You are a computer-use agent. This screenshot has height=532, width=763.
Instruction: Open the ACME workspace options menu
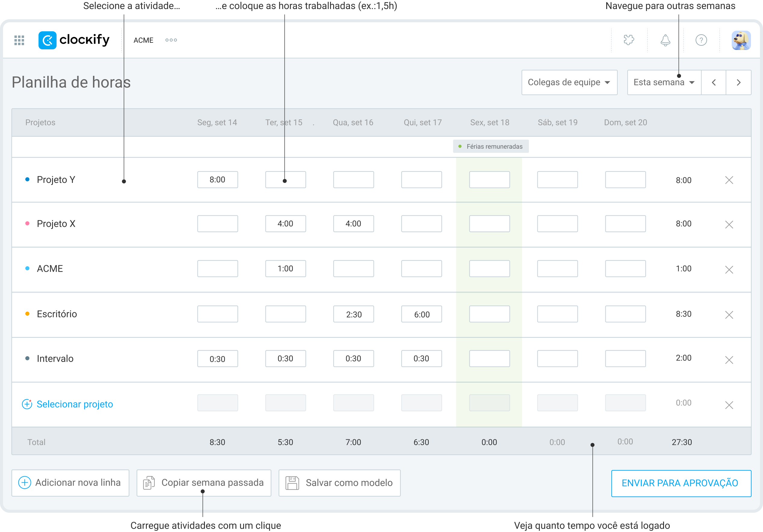tap(171, 40)
